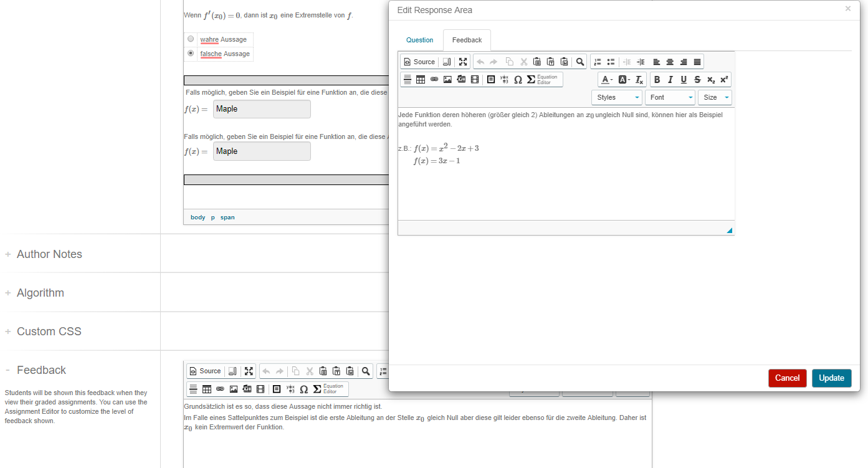Select the "falsche Aussage" radio button
This screenshot has width=868, height=468.
[x=191, y=54]
